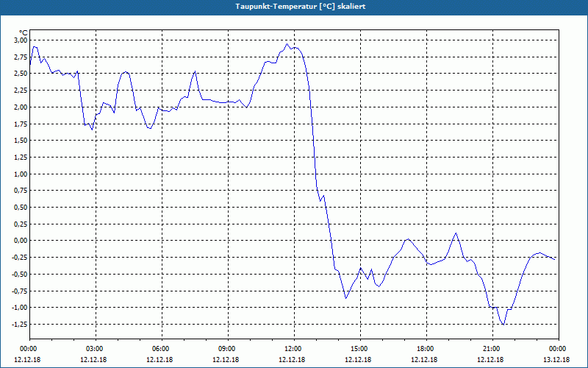
Task: Select the 1,75 y-axis value
Action: tap(21, 124)
